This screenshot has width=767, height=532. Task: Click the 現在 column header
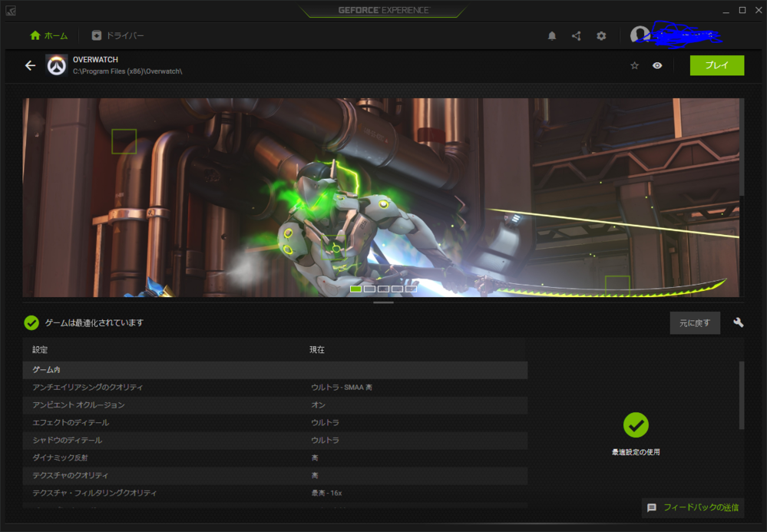317,349
